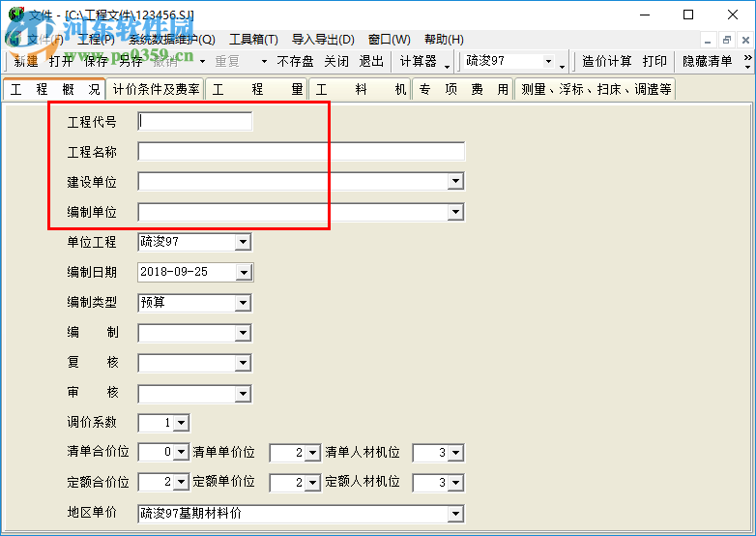The width and height of the screenshot is (756, 536).
Task: Open the 清单人材机位 dropdown
Action: 455,453
